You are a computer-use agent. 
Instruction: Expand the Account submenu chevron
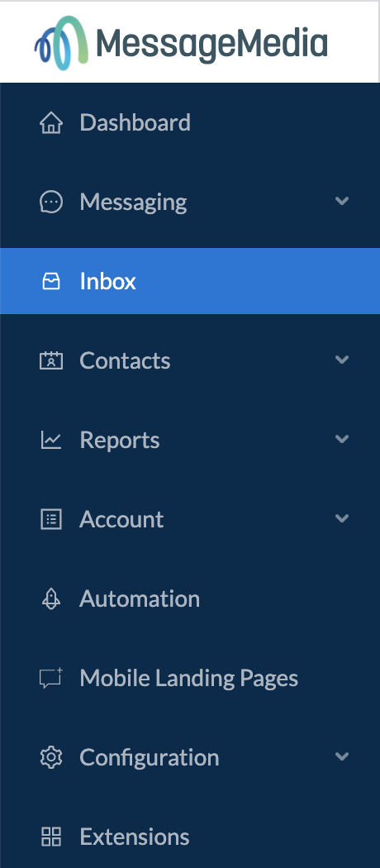pyautogui.click(x=342, y=518)
